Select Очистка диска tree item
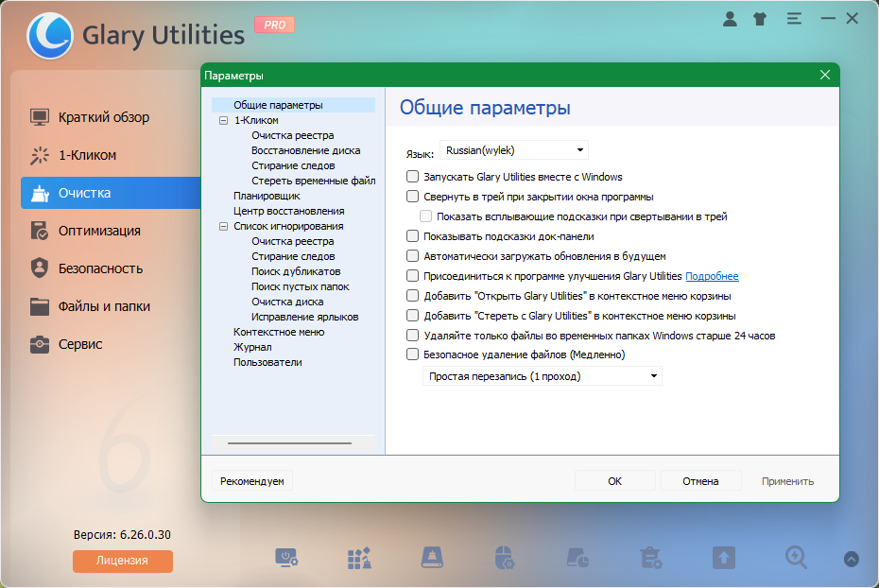 [x=287, y=302]
